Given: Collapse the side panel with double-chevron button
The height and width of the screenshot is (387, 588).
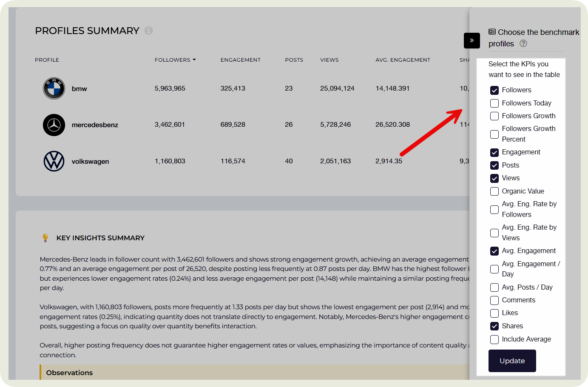Looking at the screenshot, I should point(472,40).
